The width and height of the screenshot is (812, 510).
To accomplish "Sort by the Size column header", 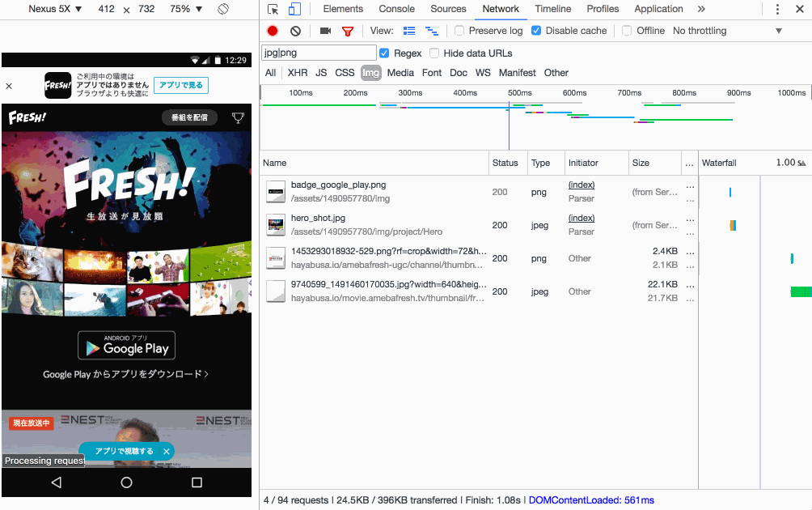I will 654,163.
